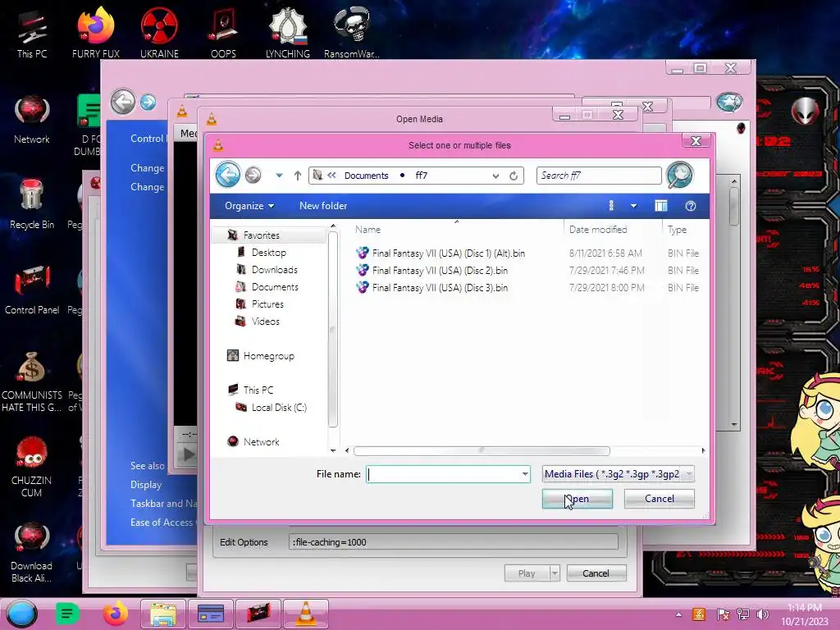Image resolution: width=840 pixels, height=630 pixels.
Task: Open RansomWar desktop icon
Action: 351,33
